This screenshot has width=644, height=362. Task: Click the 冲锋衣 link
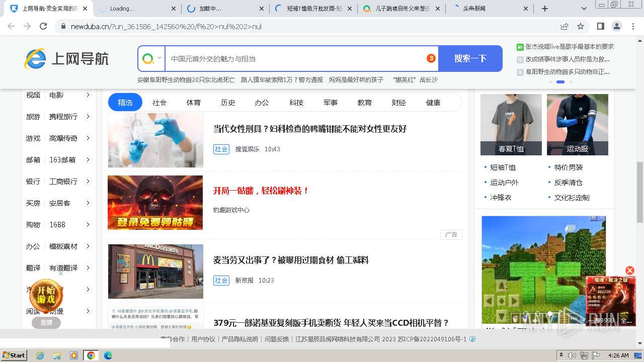click(x=501, y=198)
